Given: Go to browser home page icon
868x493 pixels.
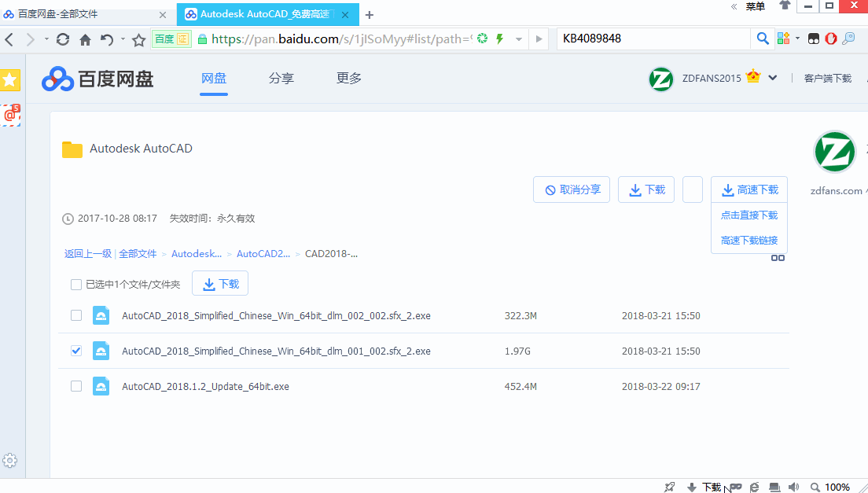Looking at the screenshot, I should tap(85, 39).
